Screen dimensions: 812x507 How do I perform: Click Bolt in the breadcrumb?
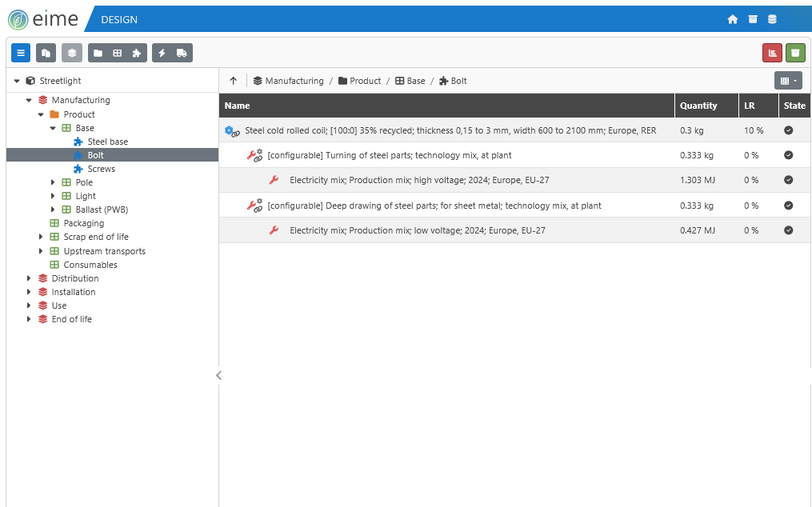click(453, 81)
